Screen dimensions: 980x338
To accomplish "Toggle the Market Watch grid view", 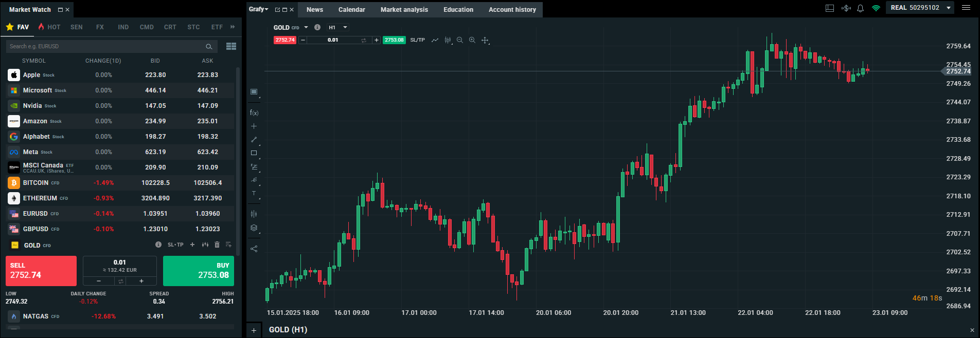I will click(231, 46).
